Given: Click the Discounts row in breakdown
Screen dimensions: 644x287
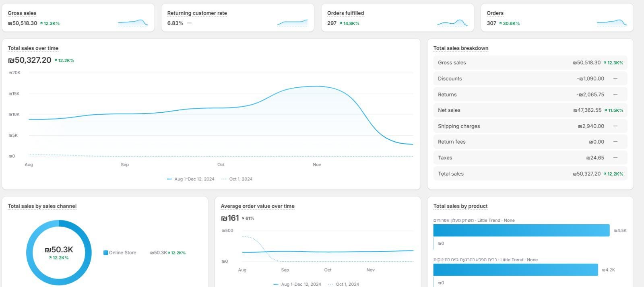Looking at the screenshot, I should tap(530, 78).
